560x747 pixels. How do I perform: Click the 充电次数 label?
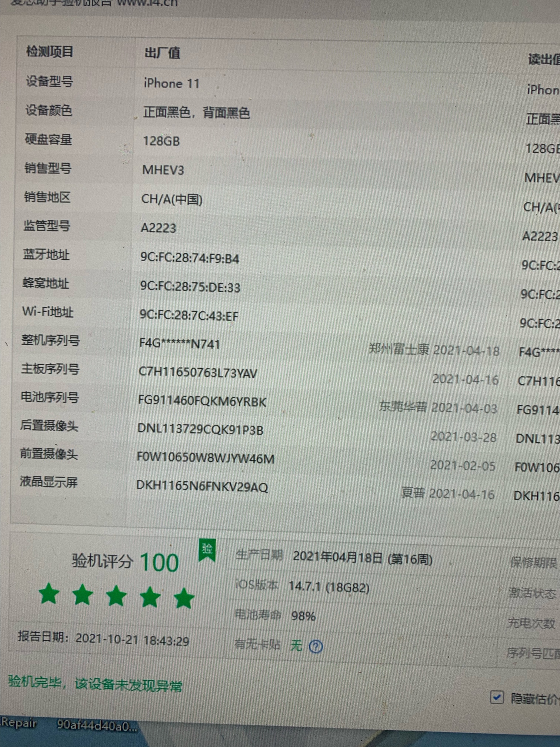[x=531, y=623]
